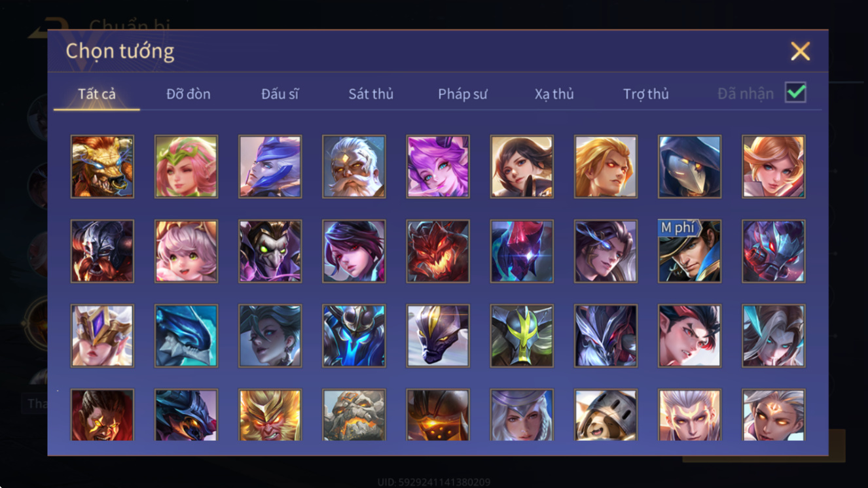This screenshot has width=868, height=488.
Task: Select the 'Tất cả' tab
Action: coord(97,94)
